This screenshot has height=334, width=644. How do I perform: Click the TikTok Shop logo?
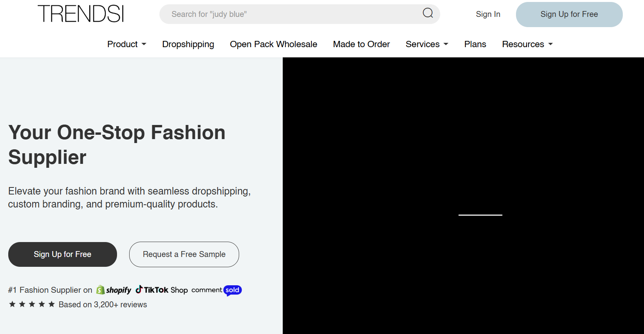click(162, 290)
